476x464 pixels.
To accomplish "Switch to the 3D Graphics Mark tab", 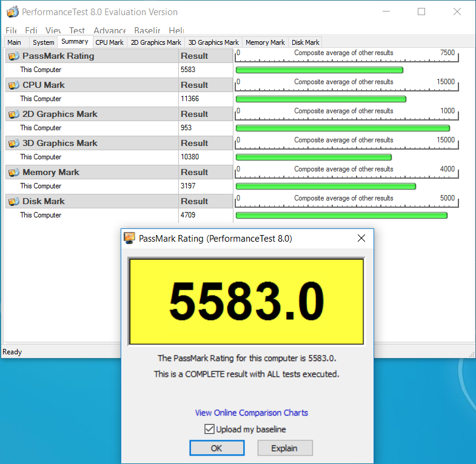I will [213, 42].
